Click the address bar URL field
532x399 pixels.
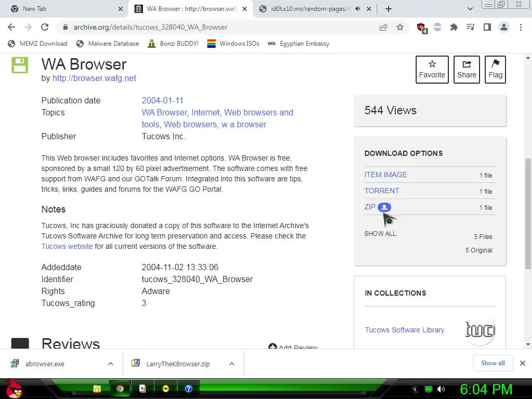217,27
